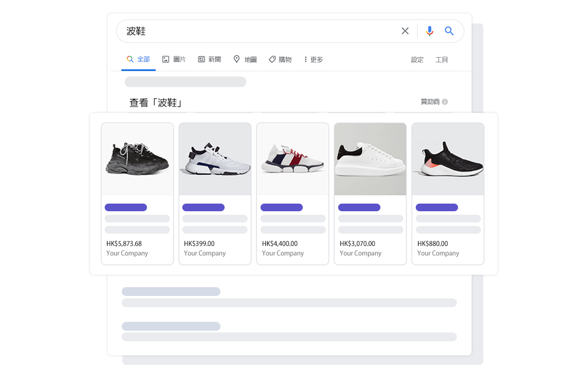
Task: Clear the search box with the X icon
Action: [x=405, y=31]
